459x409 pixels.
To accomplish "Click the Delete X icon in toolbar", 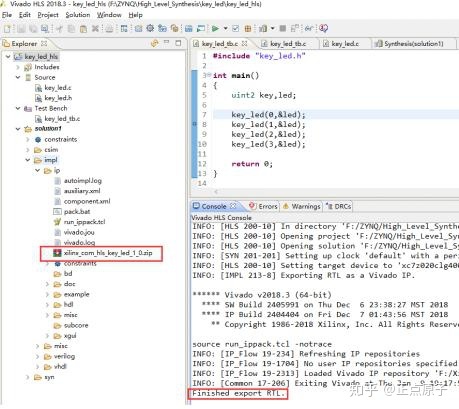I will pos(95,29).
